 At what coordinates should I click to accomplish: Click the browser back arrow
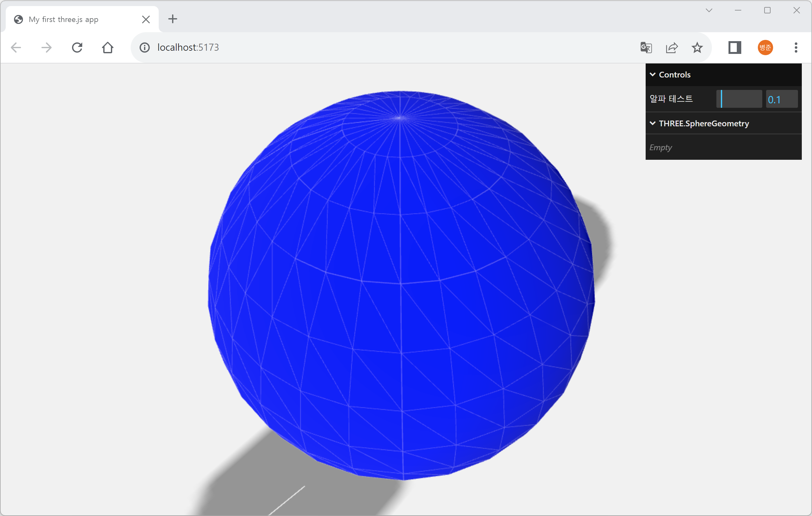[x=16, y=48]
